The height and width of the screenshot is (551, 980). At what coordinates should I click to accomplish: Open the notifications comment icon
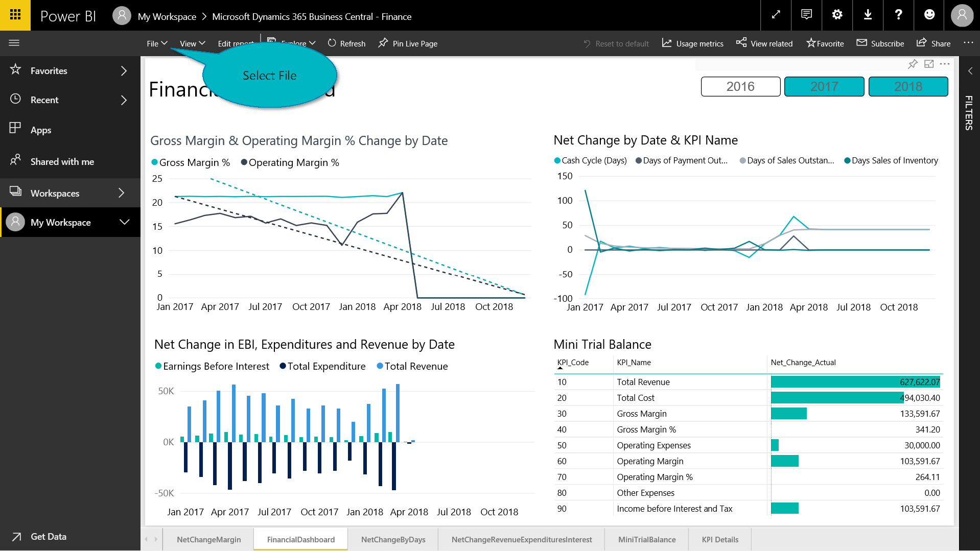806,15
